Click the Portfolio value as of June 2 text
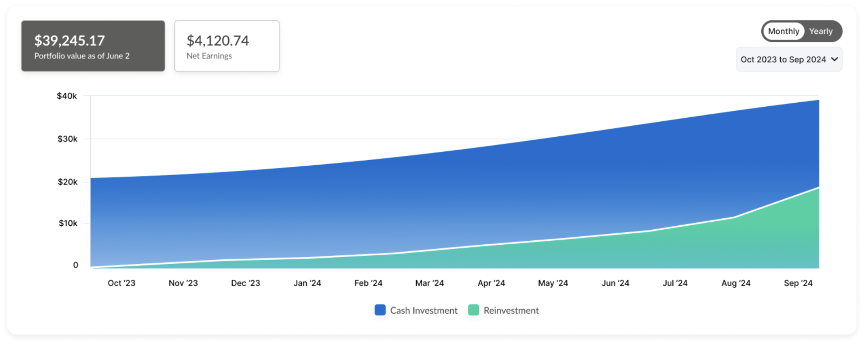Image resolution: width=868 pixels, height=344 pixels. point(82,56)
